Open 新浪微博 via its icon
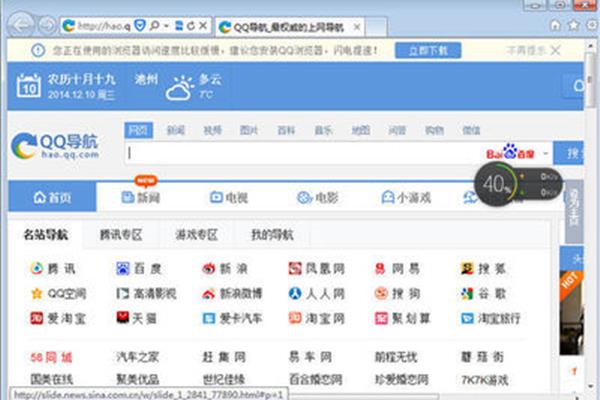 209,294
